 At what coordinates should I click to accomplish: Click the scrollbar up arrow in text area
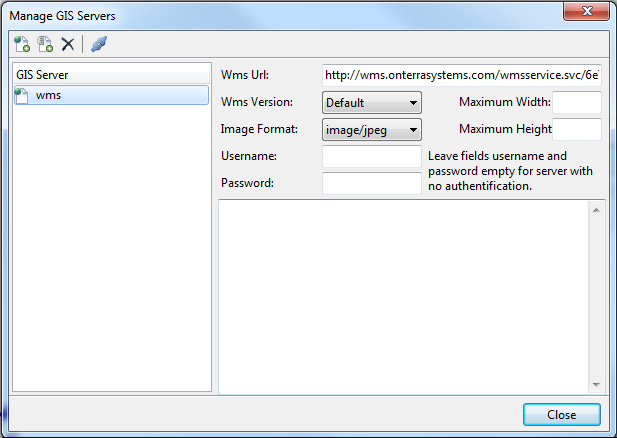coord(596,210)
